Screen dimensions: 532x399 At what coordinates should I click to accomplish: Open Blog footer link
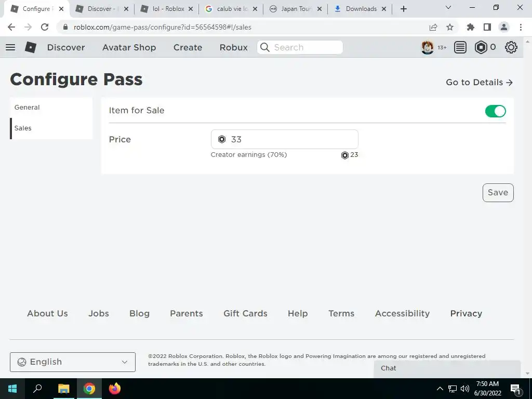139,313
